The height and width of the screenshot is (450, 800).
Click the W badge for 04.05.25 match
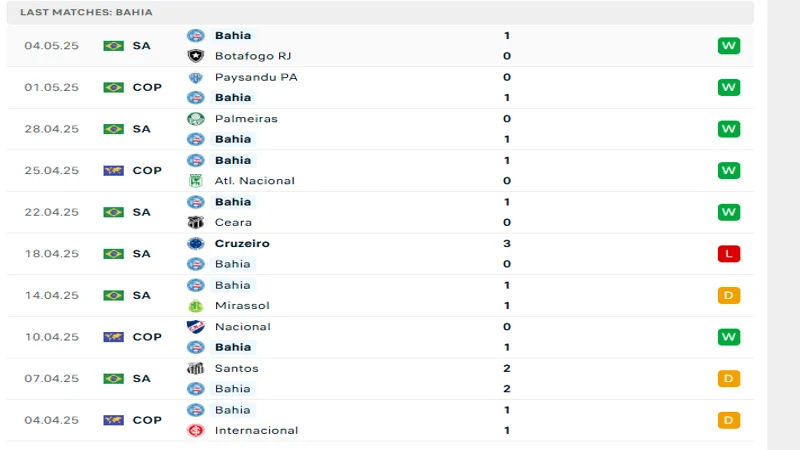tap(728, 46)
